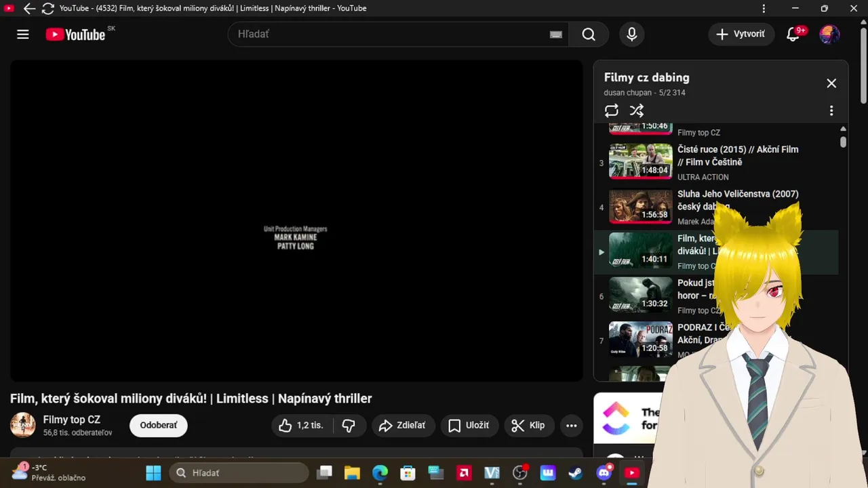Open the weather widget on taskbar
The height and width of the screenshot is (488, 868).
pyautogui.click(x=50, y=472)
